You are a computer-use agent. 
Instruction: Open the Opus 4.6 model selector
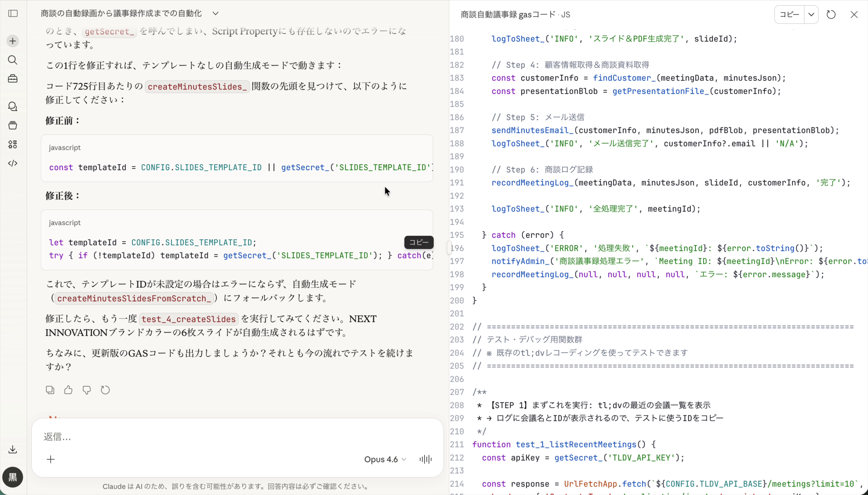pyautogui.click(x=385, y=460)
